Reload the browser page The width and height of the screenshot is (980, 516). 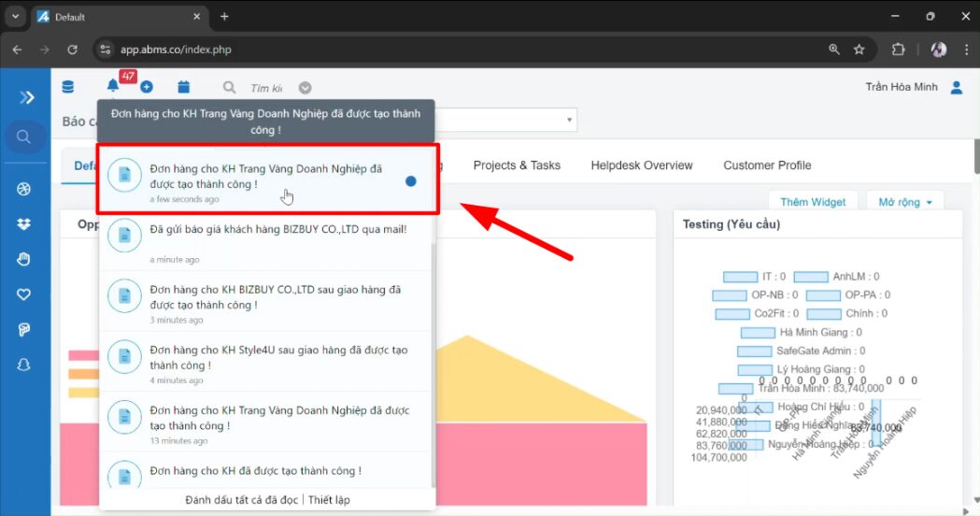pyautogui.click(x=73, y=50)
